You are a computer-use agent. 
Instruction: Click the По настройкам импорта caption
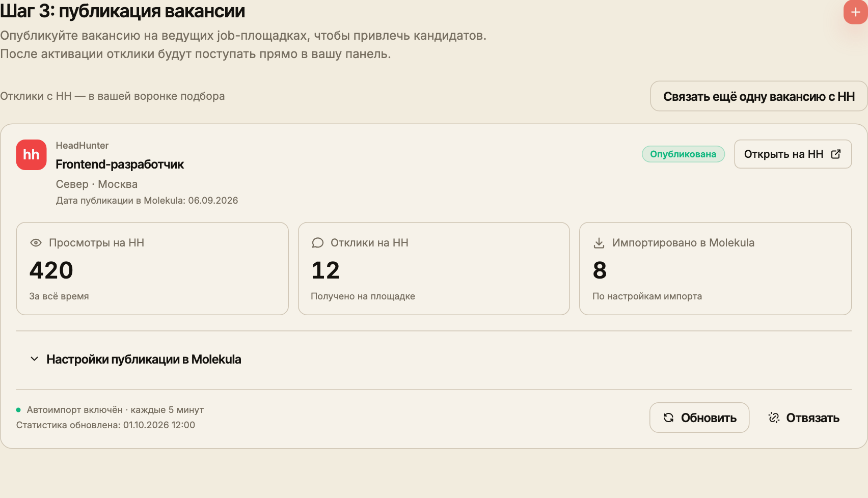[x=647, y=296]
